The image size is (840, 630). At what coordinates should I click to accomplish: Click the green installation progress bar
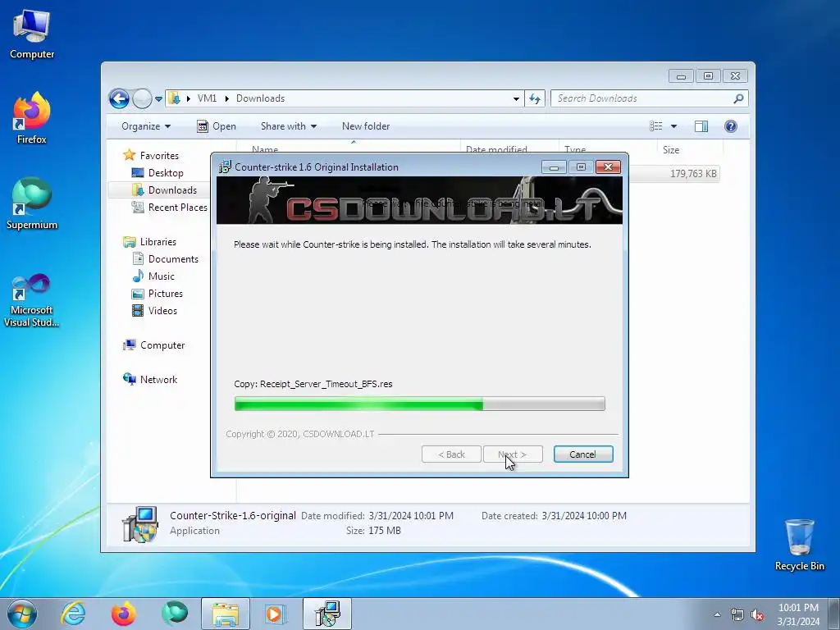point(419,404)
